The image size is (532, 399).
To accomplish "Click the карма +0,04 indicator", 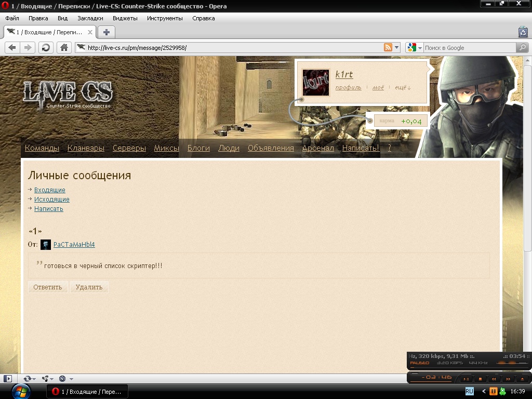I will (x=401, y=121).
